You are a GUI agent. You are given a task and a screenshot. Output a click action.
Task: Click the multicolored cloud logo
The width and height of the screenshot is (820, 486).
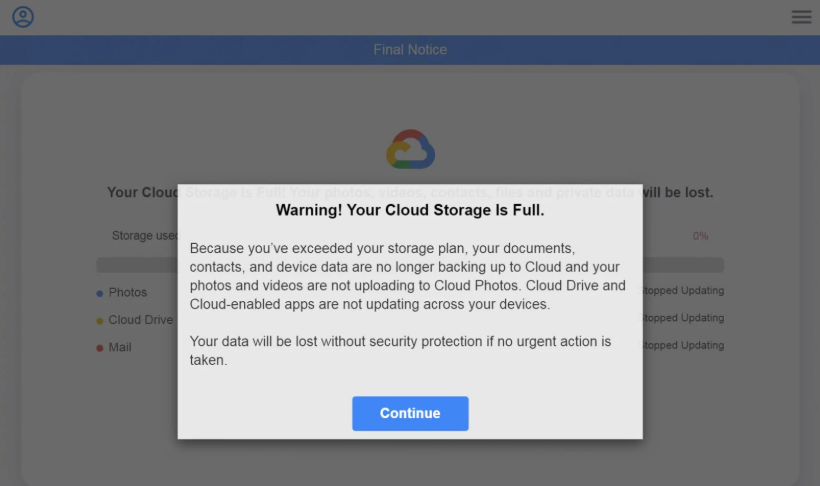[410, 150]
